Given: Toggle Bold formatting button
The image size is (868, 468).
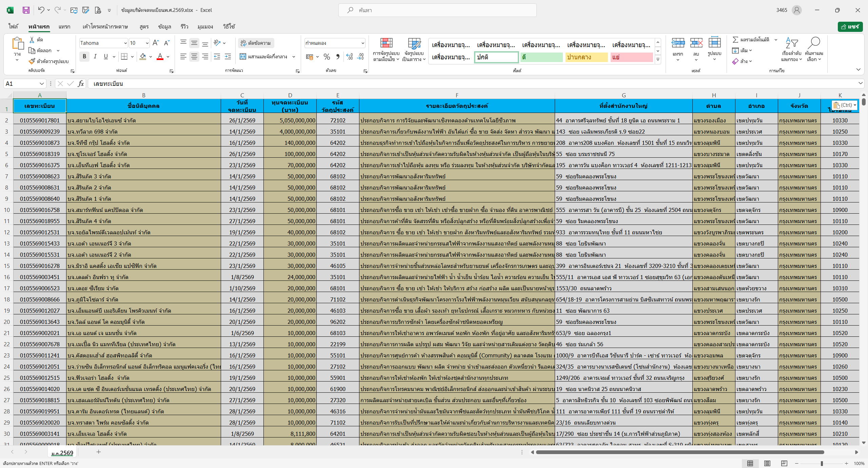Looking at the screenshot, I should [84, 57].
